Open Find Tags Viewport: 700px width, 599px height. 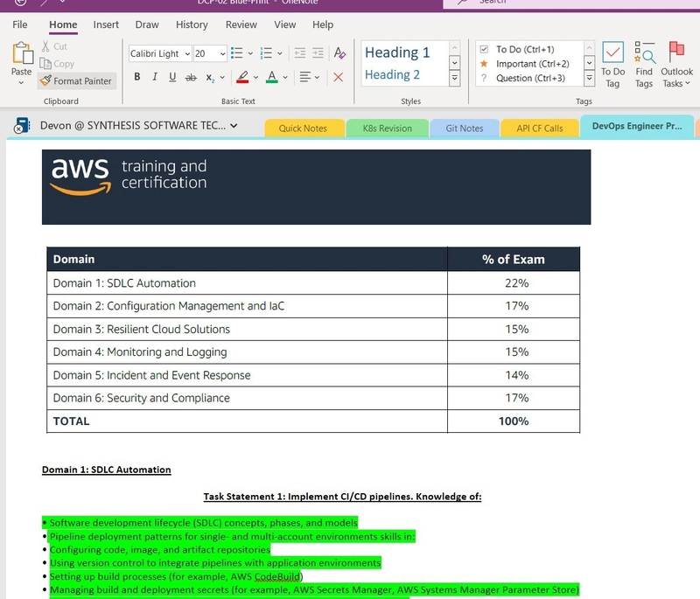pyautogui.click(x=644, y=64)
